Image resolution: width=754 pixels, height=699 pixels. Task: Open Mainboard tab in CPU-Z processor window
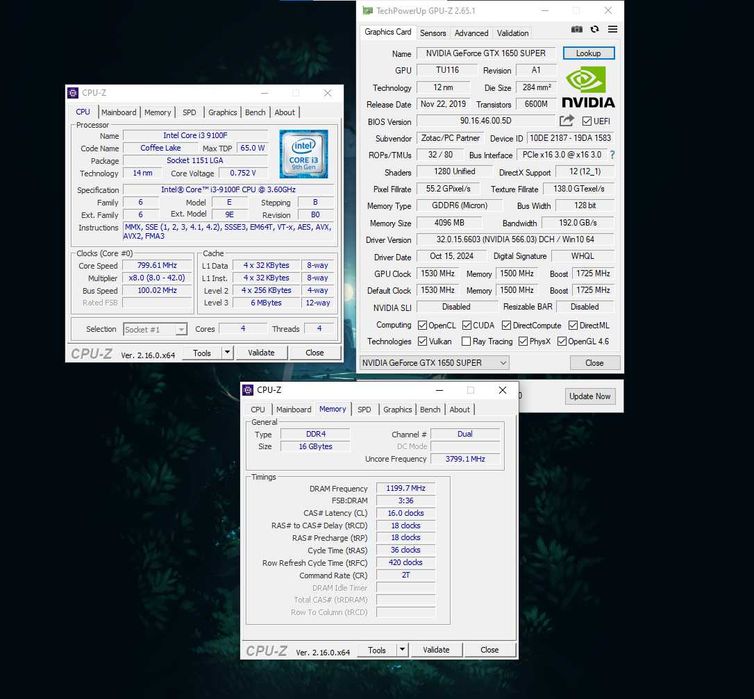(119, 112)
